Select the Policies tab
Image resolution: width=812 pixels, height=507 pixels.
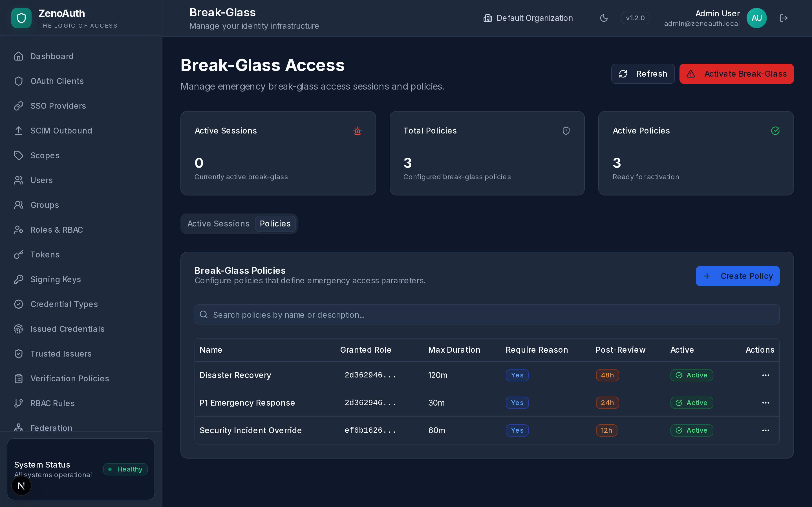(x=275, y=224)
